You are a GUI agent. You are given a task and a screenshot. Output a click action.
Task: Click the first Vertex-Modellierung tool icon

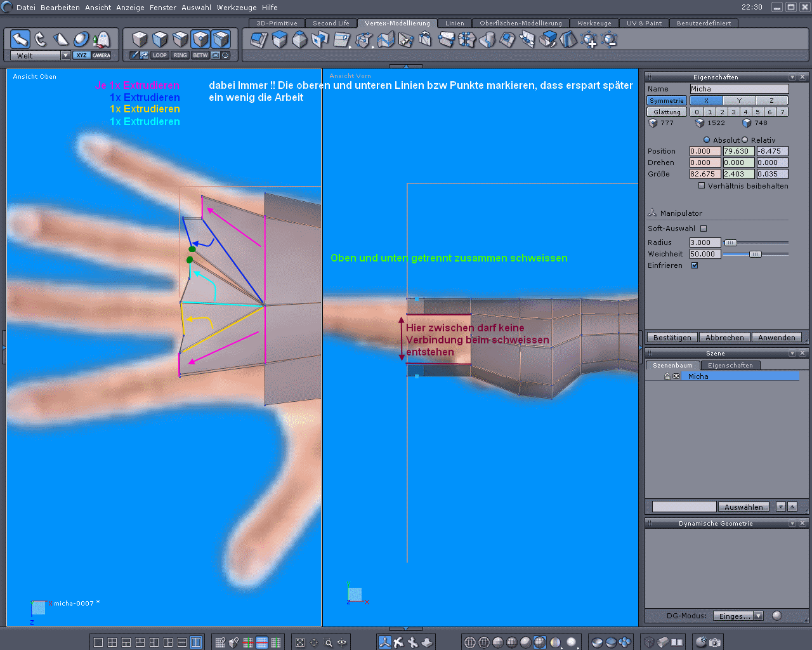click(x=259, y=40)
